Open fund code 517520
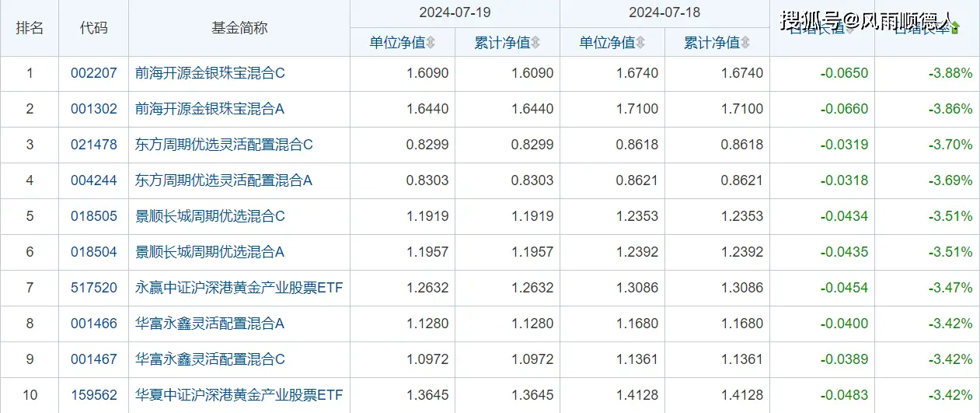980x413 pixels. coord(94,288)
